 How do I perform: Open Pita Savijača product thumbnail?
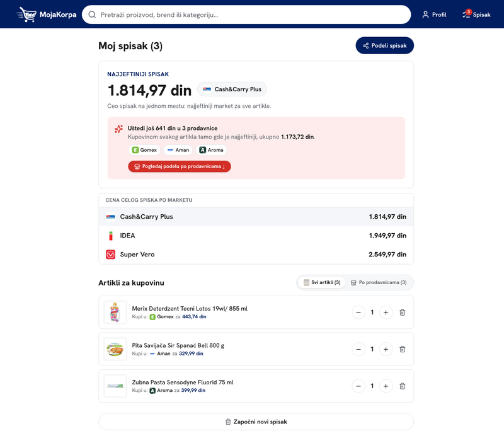tap(115, 349)
